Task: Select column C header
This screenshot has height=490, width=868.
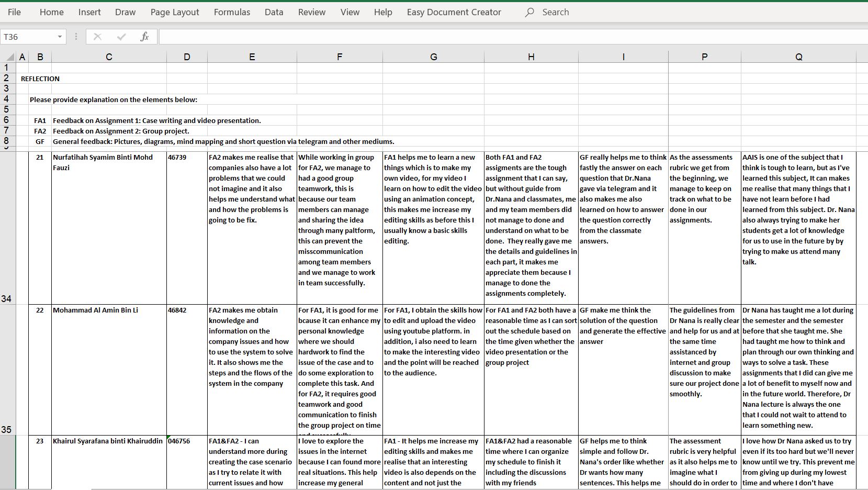Action: tap(109, 57)
